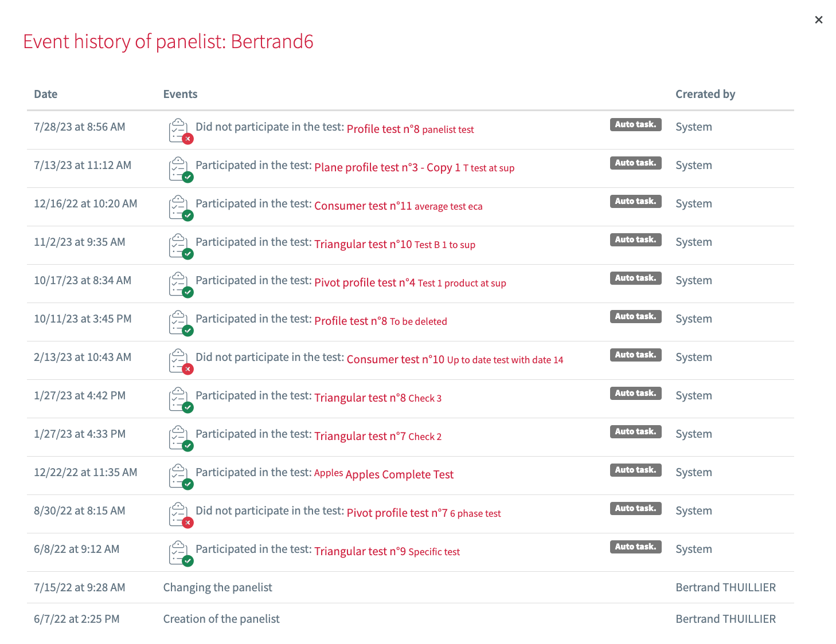Open Triangular test n°10 Test B link
Screen dimensions: 836x644
394,245
